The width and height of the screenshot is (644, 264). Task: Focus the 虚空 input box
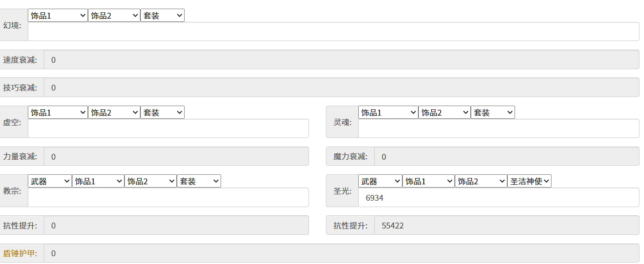168,128
